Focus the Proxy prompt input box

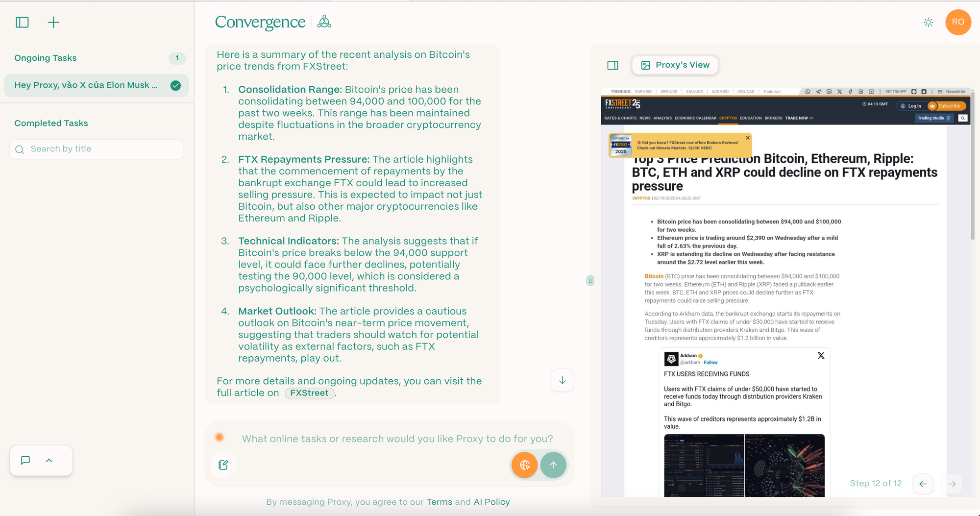pos(397,439)
